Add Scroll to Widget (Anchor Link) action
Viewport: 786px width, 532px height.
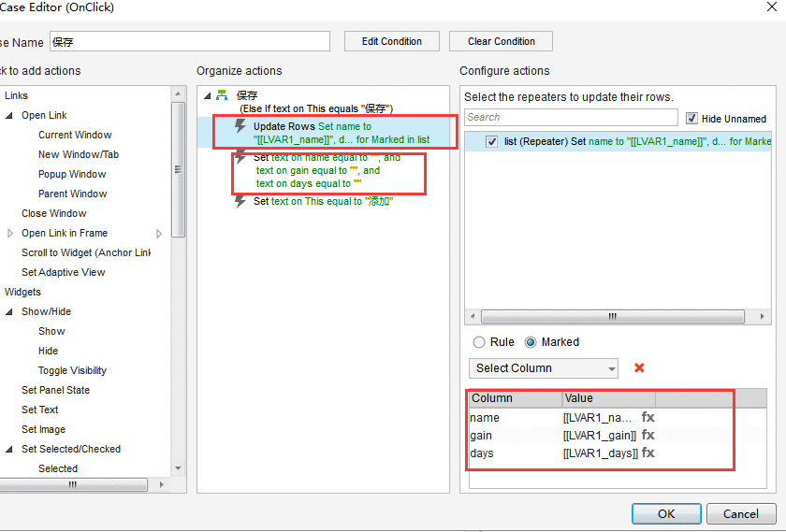click(x=86, y=252)
